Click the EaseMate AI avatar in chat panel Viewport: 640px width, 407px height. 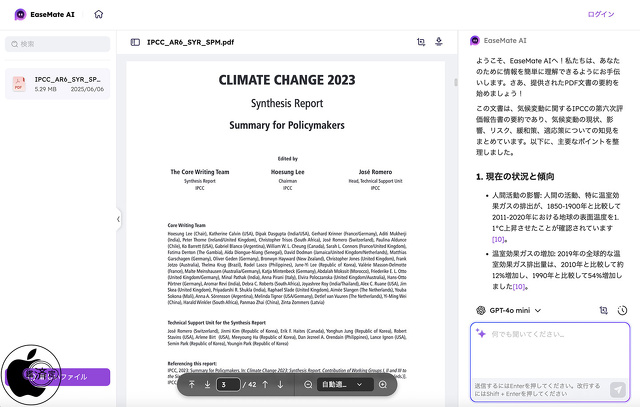(x=475, y=40)
